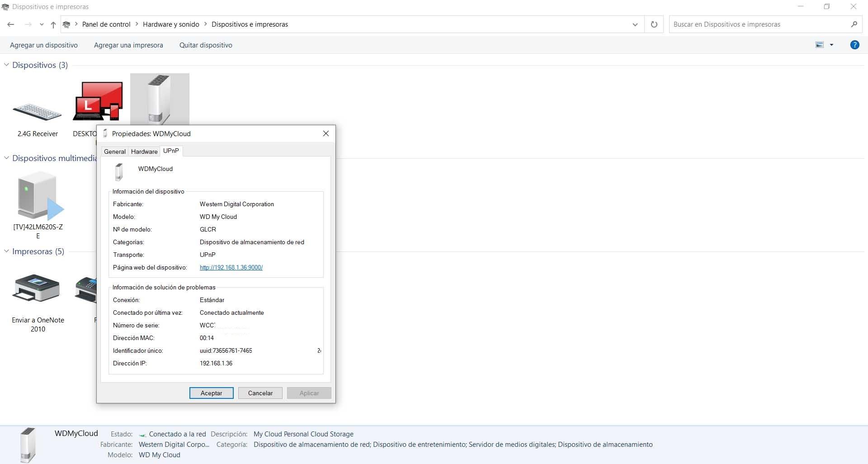The height and width of the screenshot is (464, 868).
Task: Click the view options icon in toolbar
Action: [x=819, y=45]
